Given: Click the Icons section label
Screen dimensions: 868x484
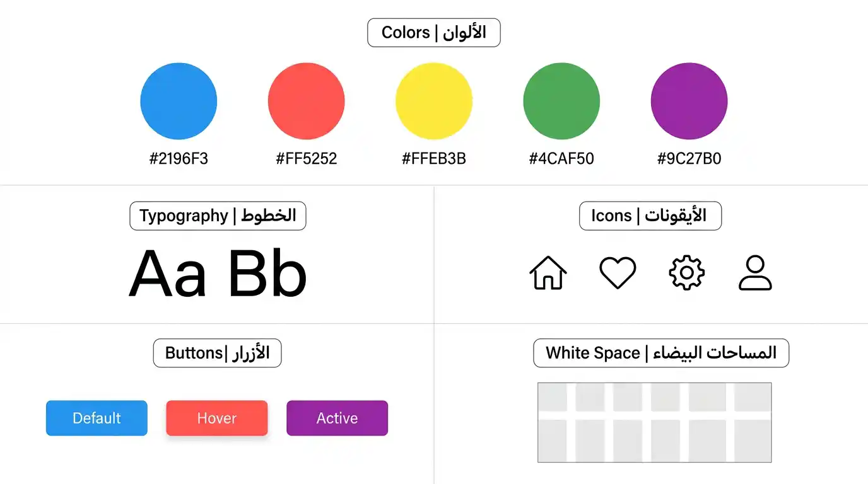Looking at the screenshot, I should [x=650, y=216].
